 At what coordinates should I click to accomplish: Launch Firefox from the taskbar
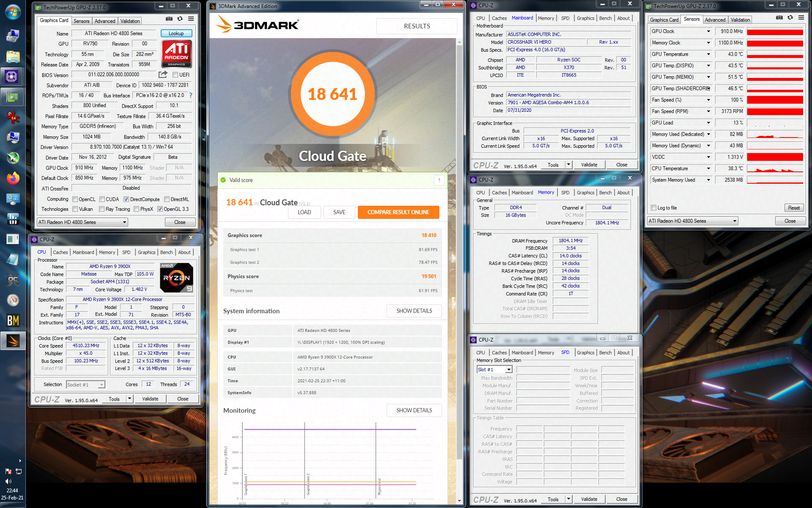(x=13, y=178)
